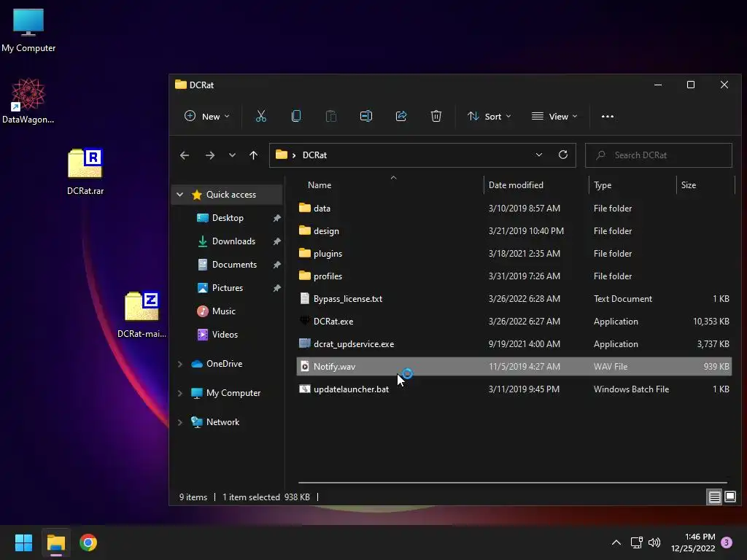Click the Rename icon in toolbar

(x=366, y=116)
